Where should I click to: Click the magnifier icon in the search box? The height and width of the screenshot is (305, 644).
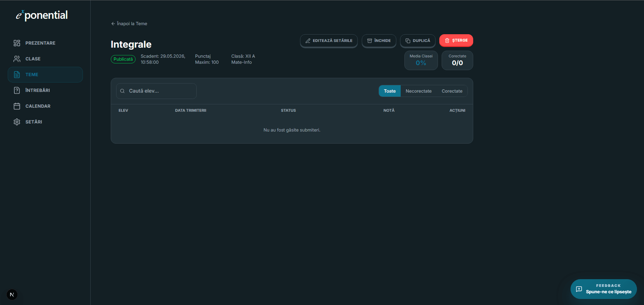(122, 91)
